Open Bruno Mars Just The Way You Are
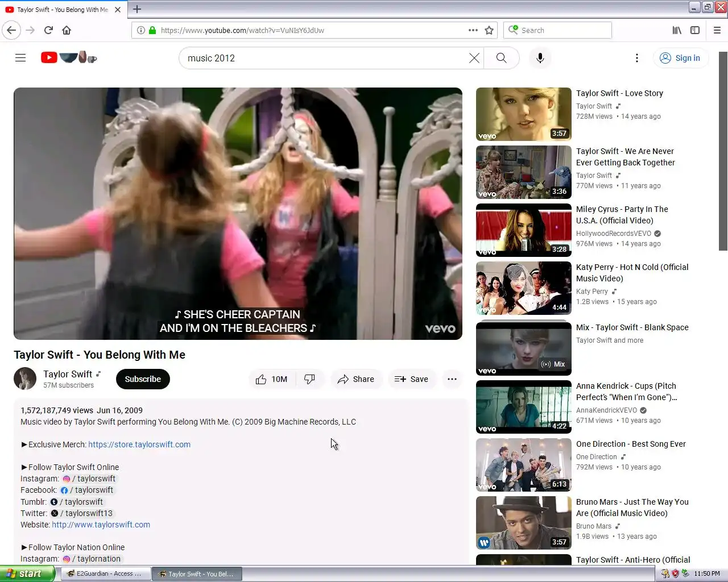 [632, 508]
